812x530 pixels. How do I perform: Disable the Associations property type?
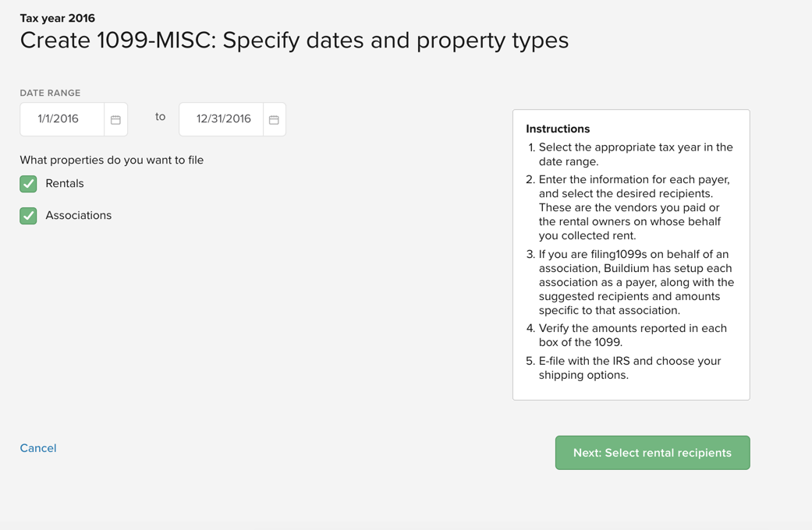pyautogui.click(x=28, y=215)
